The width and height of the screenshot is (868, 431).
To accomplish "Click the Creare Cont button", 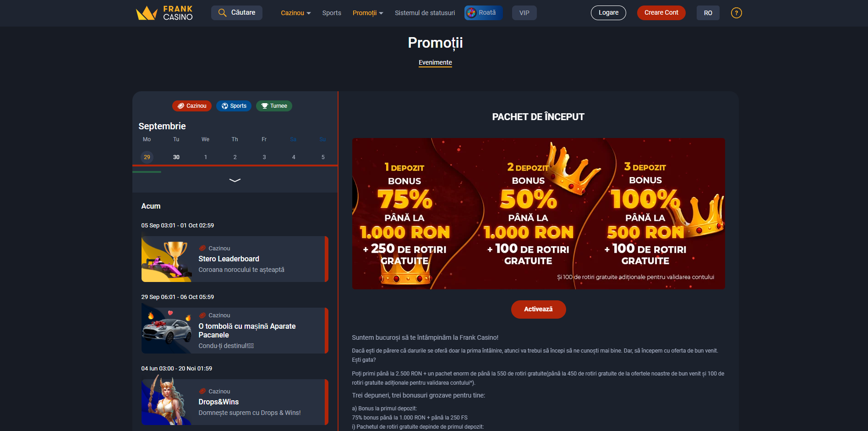I will tap(661, 13).
